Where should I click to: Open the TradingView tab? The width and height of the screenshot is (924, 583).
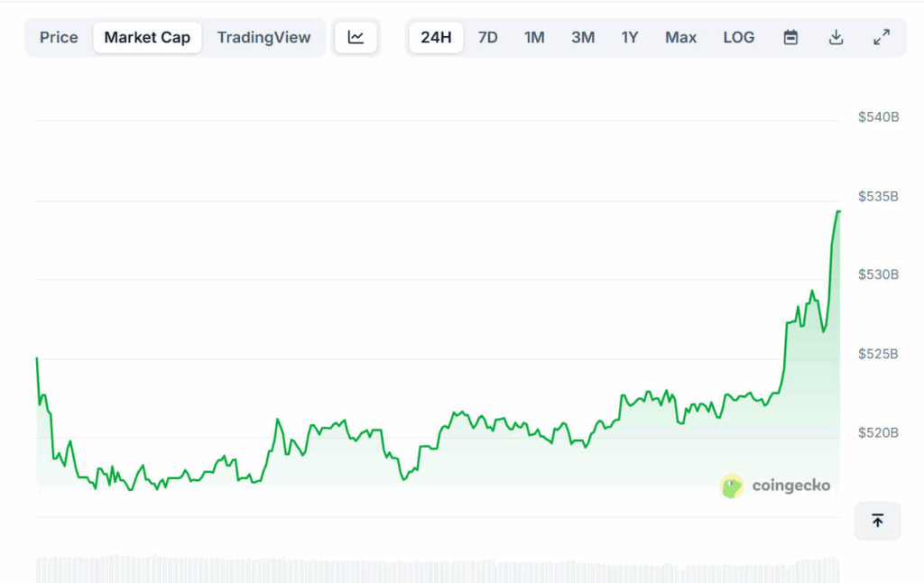pyautogui.click(x=263, y=38)
